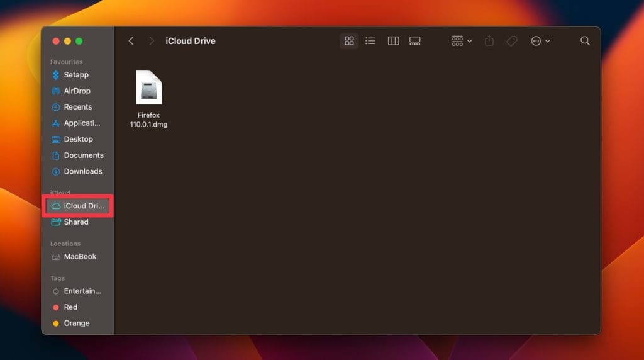Click the Firefox 110.0.1.dmg file name
Image resolution: width=644 pixels, height=360 pixels.
pos(148,120)
